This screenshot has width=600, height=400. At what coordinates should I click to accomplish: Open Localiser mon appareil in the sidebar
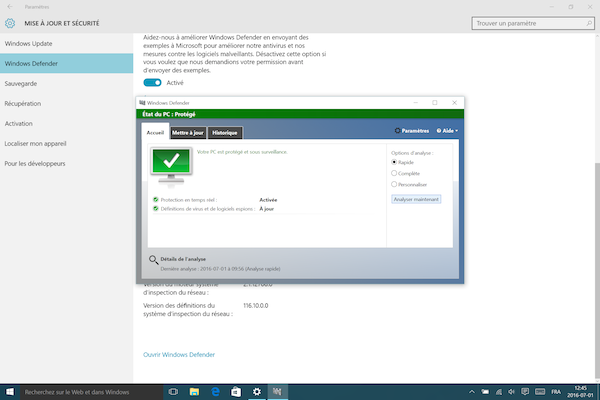coord(67,144)
